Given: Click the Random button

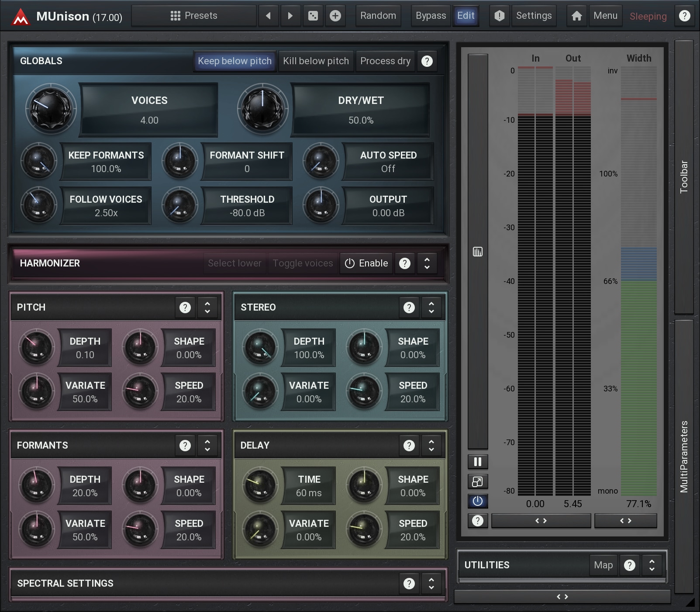Looking at the screenshot, I should click(x=378, y=16).
